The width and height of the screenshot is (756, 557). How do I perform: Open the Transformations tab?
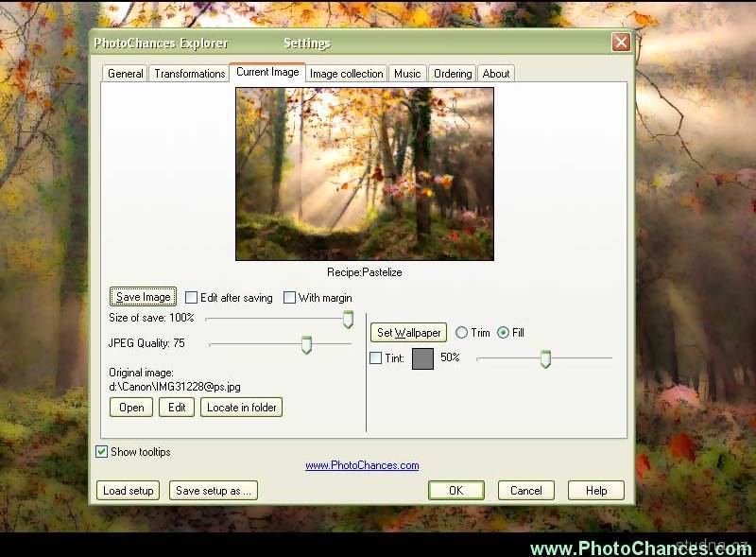[189, 74]
